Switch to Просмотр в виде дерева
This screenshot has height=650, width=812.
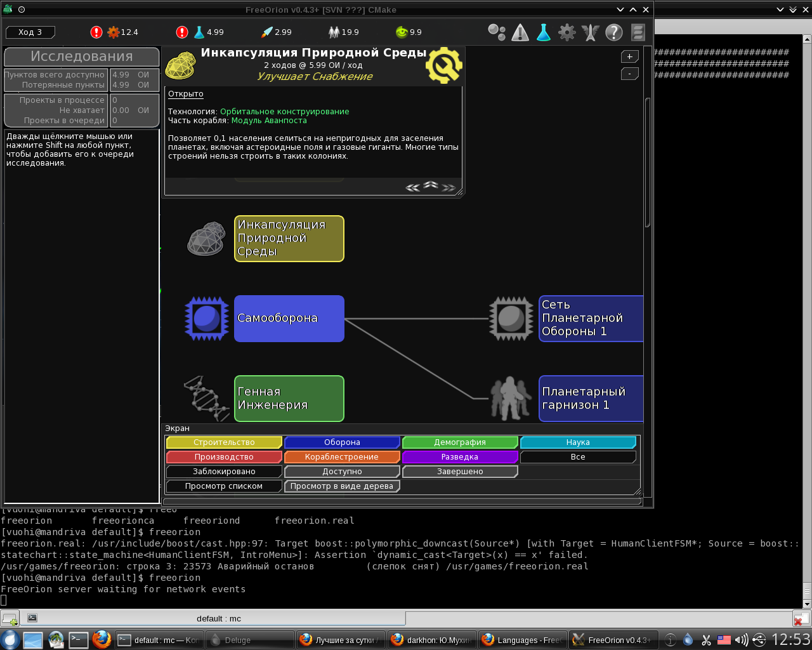tap(342, 486)
